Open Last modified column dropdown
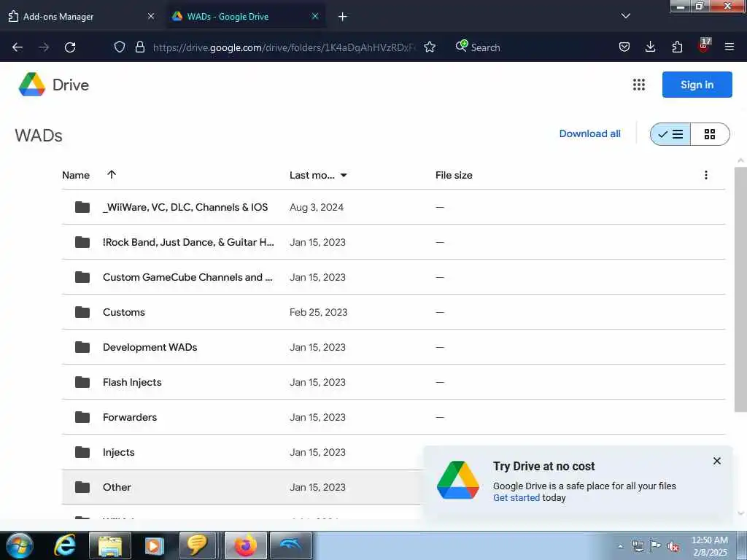This screenshot has width=747, height=560. (344, 175)
